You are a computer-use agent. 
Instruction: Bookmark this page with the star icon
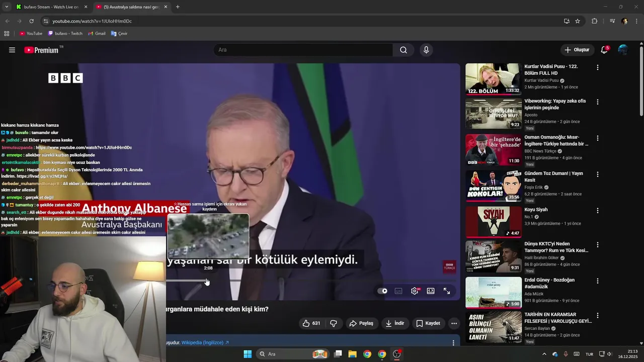pos(578,21)
